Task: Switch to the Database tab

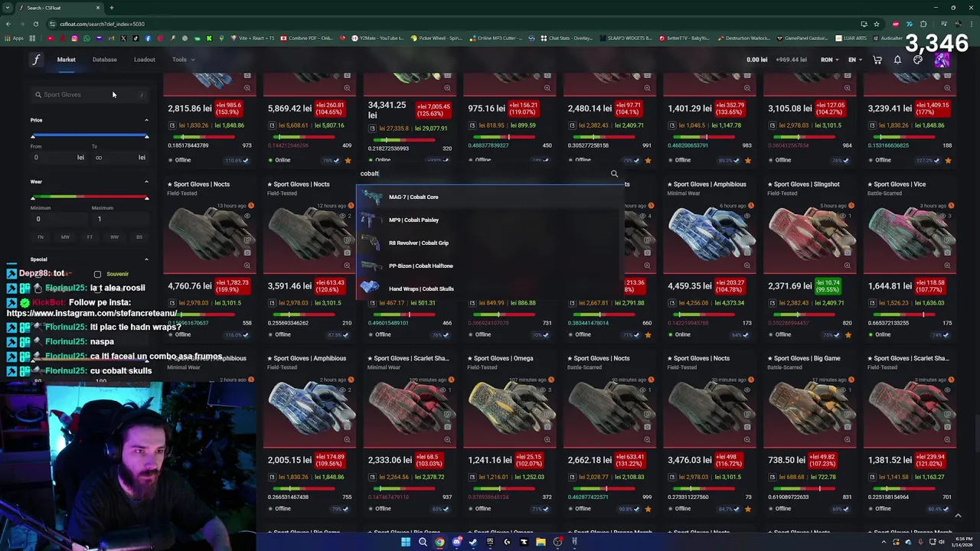Action: coord(105,60)
